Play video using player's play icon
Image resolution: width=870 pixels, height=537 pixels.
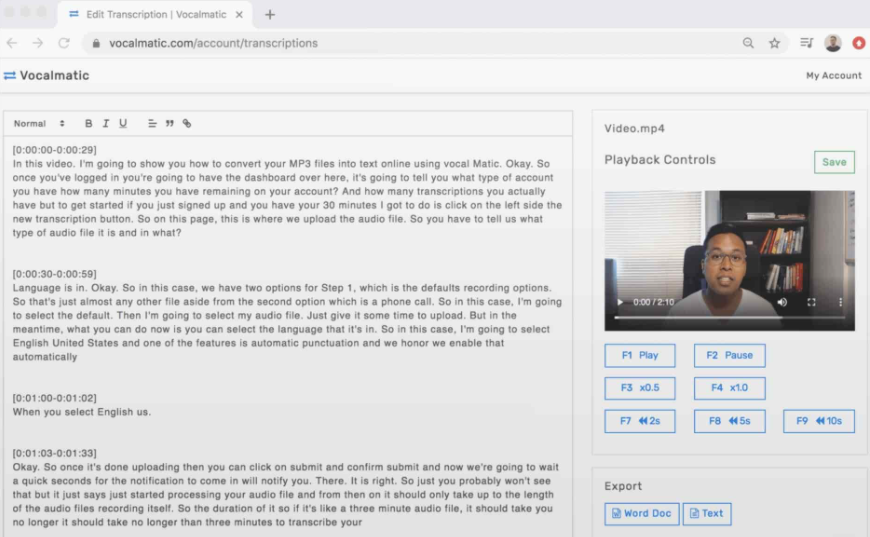[x=620, y=302]
